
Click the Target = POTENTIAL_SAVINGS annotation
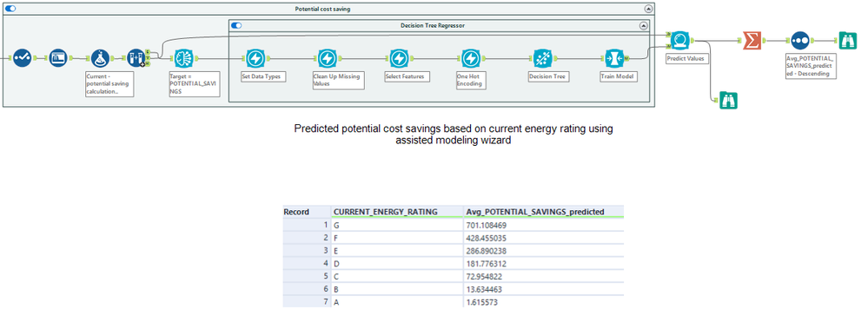pos(194,83)
